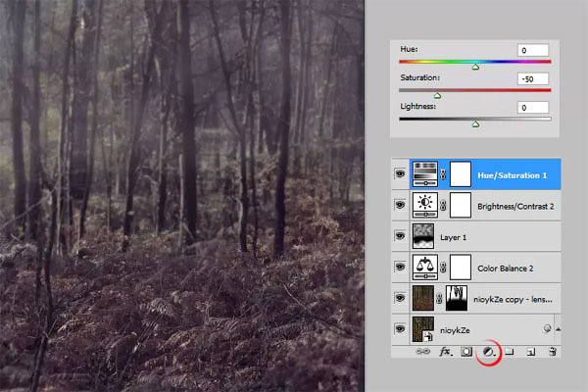
Task: Select the Color Balance 2 layer name
Action: (x=505, y=269)
